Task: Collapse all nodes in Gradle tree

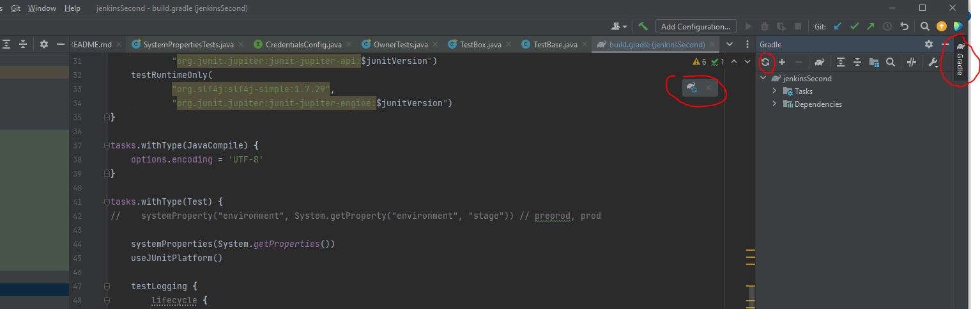Action: coord(857,62)
